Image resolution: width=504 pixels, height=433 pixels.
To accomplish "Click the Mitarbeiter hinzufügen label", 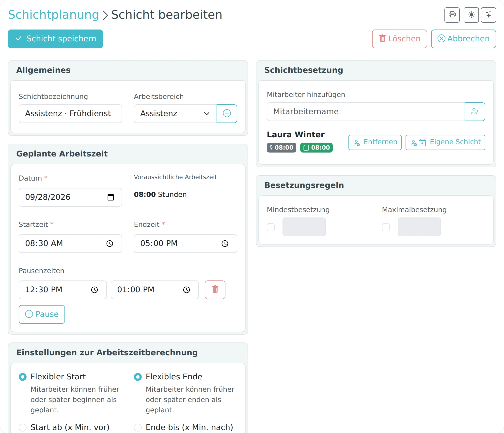I will point(306,94).
